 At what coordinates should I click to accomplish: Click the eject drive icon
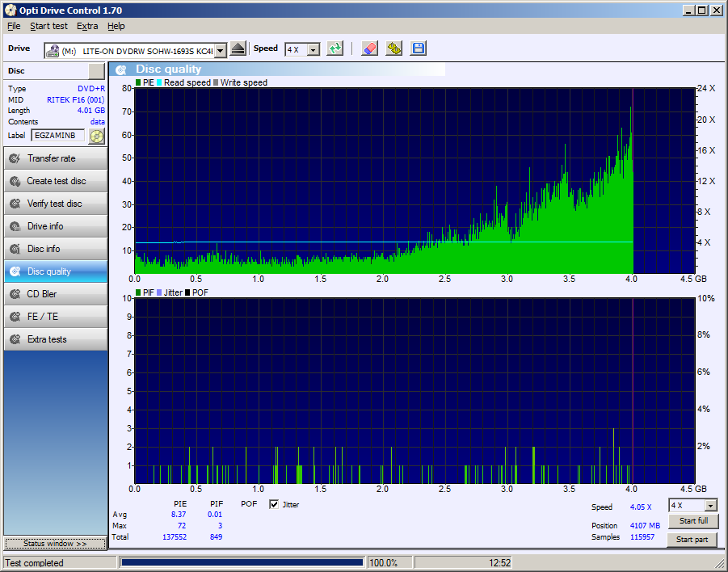coord(238,48)
